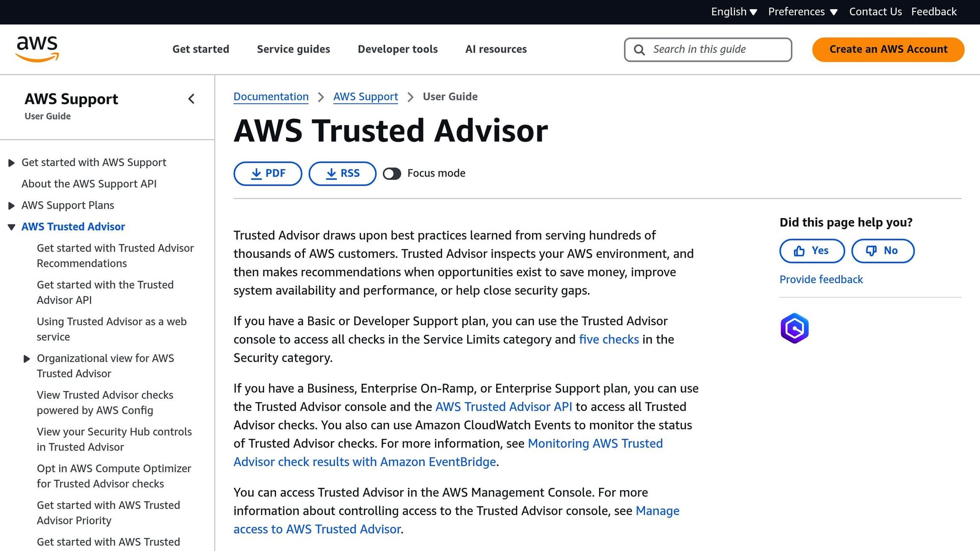
Task: Click the search magnifier icon
Action: pos(639,50)
